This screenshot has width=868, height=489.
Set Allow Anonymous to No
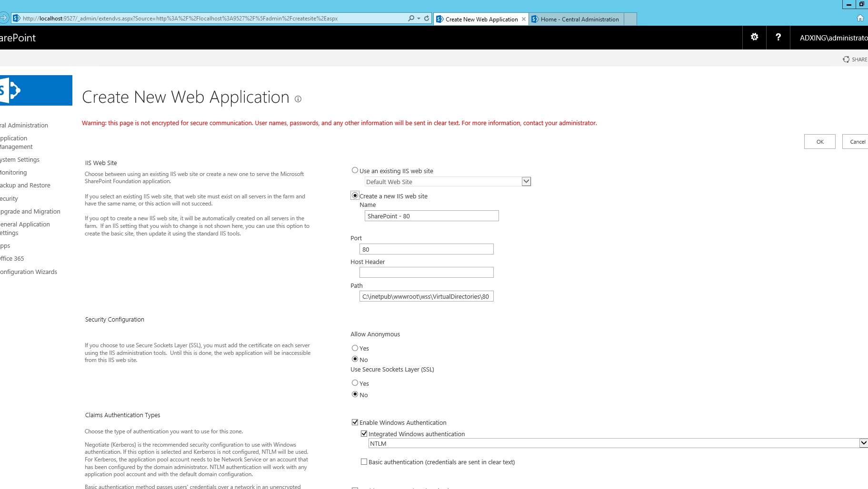pos(355,359)
